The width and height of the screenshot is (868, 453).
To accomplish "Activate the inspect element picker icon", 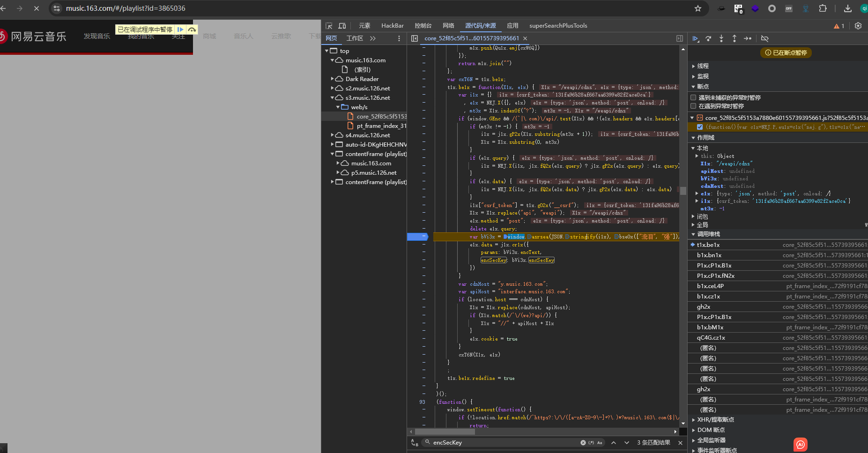I will [x=329, y=26].
